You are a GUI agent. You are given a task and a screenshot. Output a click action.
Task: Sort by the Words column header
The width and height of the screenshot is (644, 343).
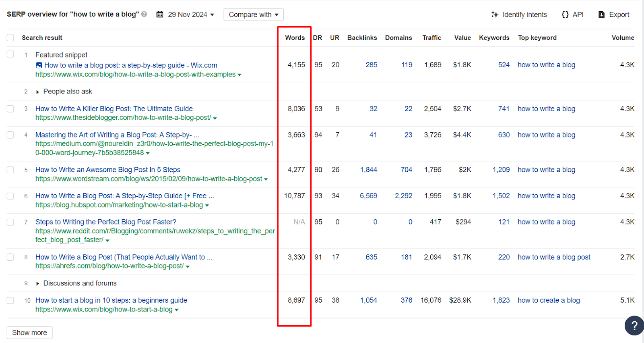pyautogui.click(x=295, y=37)
